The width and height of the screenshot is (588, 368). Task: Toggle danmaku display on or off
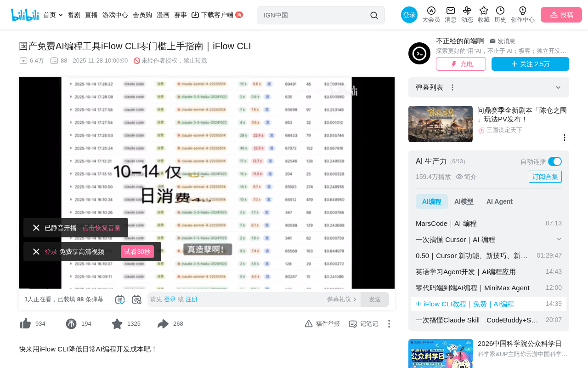[120, 299]
